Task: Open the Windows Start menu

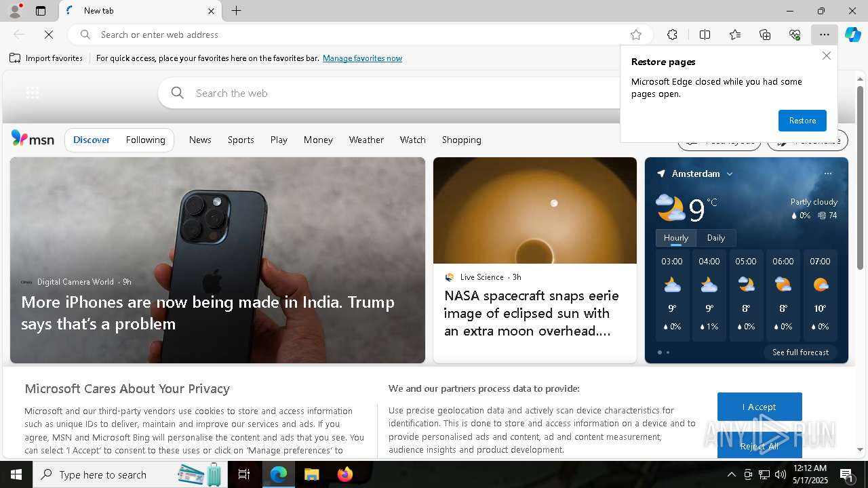Action: point(16,474)
